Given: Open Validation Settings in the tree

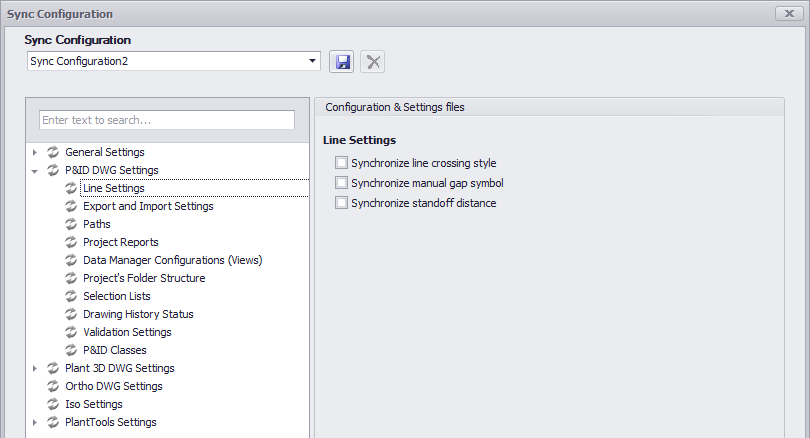Looking at the screenshot, I should tap(127, 332).
